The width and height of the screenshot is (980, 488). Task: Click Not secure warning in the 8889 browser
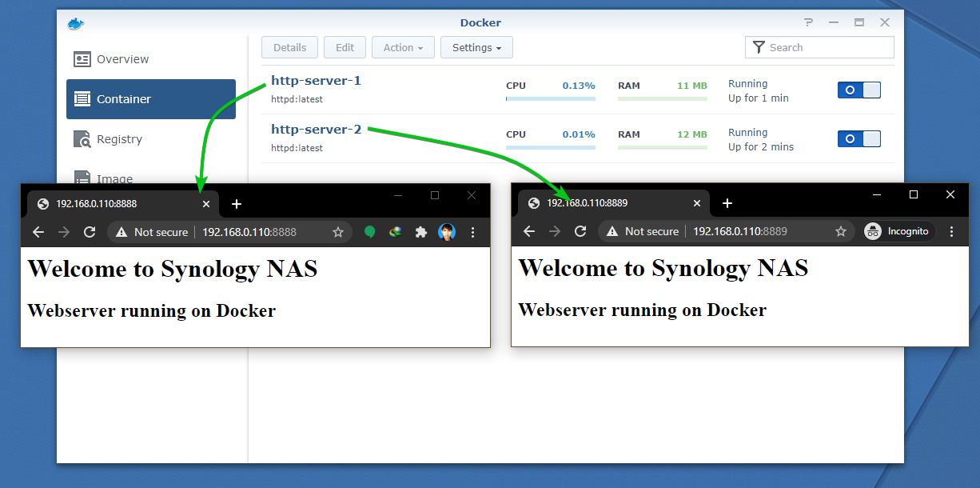[x=643, y=231]
